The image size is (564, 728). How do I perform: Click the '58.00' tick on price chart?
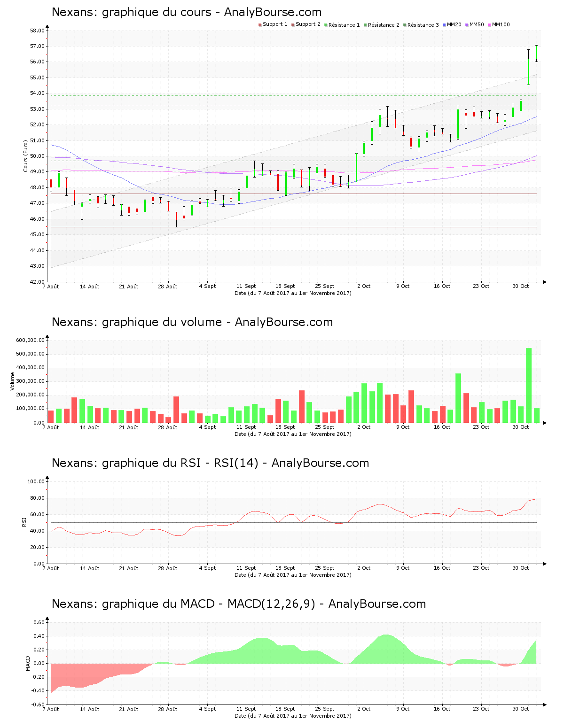tap(37, 31)
